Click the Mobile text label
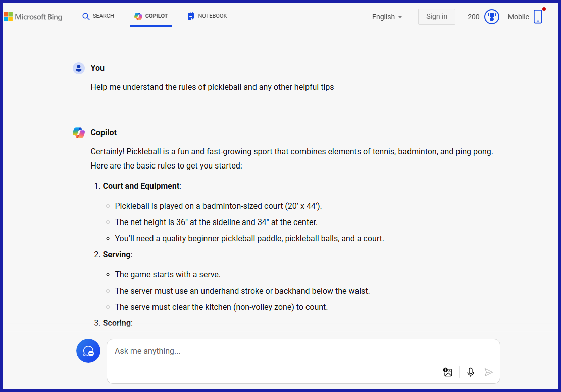The width and height of the screenshot is (561, 392). (518, 17)
